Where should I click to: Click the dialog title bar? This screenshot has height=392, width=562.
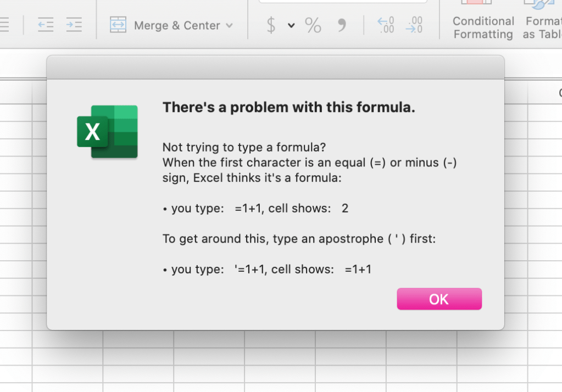[275, 68]
